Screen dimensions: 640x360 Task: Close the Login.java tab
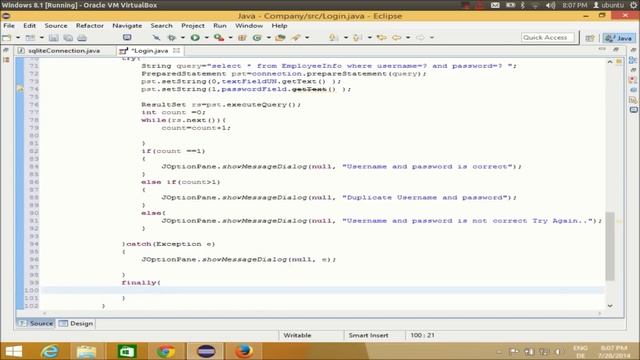[176, 50]
